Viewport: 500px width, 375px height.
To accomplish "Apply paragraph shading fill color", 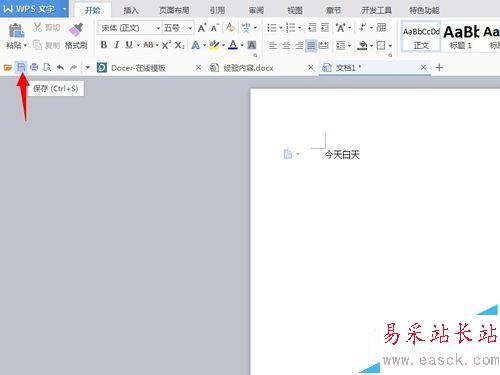I will [362, 45].
